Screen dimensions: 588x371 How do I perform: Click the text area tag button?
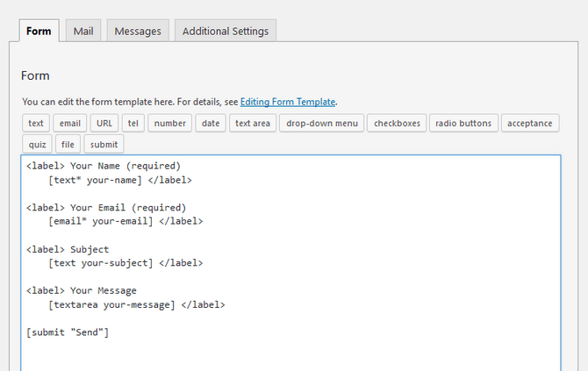pos(253,123)
